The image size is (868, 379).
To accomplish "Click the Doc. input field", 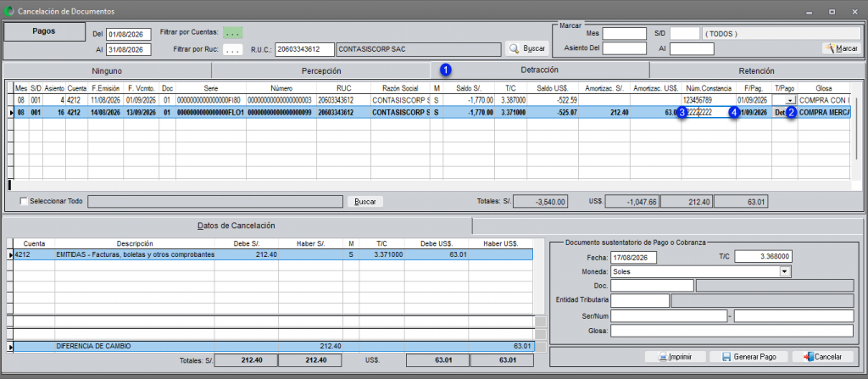I will pos(652,286).
